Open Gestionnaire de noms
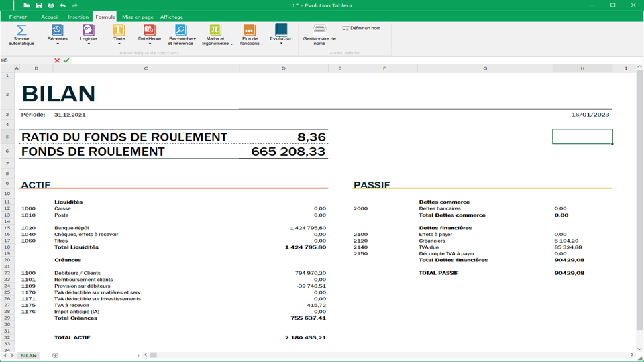 [319, 35]
